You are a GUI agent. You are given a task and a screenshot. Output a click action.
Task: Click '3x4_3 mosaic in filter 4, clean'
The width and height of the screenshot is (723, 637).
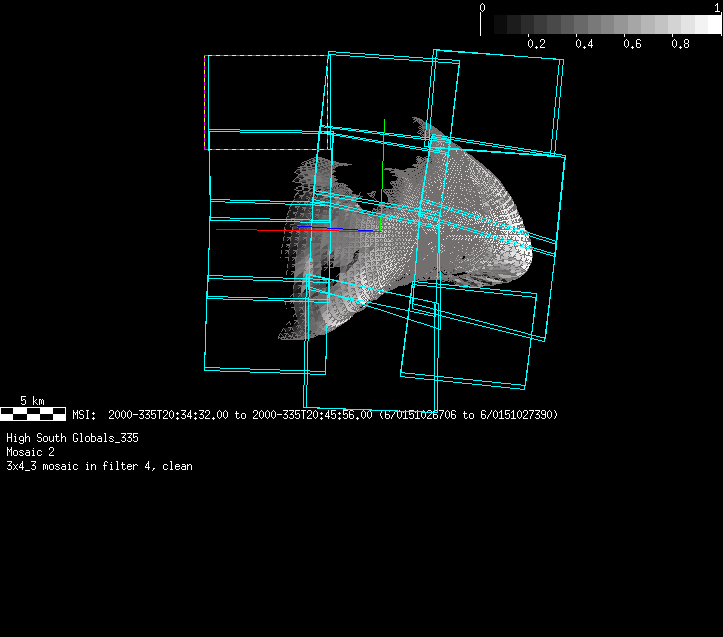pyautogui.click(x=99, y=466)
